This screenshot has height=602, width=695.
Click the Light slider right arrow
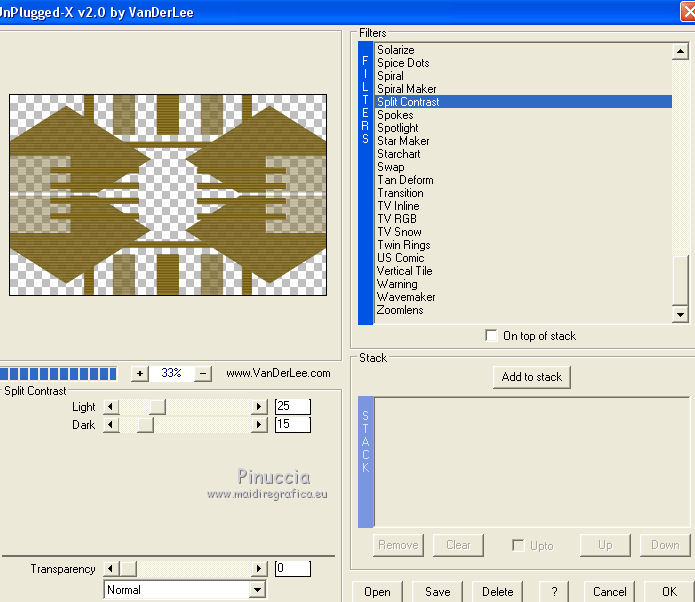[x=259, y=407]
